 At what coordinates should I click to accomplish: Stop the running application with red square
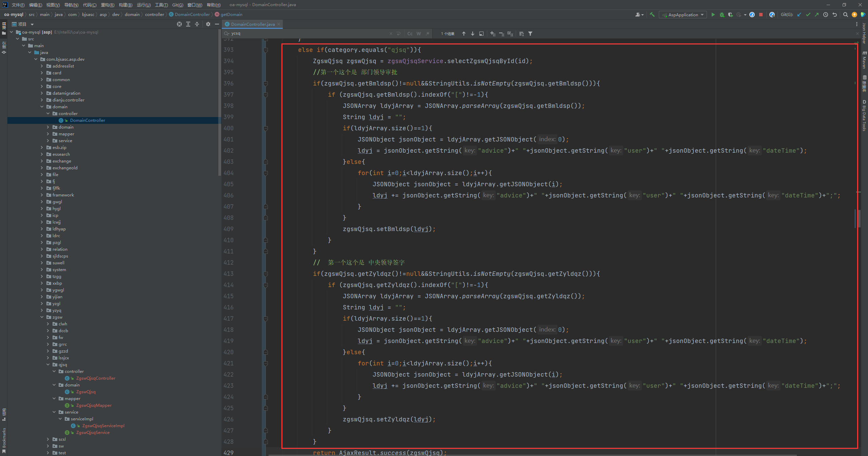click(x=761, y=15)
